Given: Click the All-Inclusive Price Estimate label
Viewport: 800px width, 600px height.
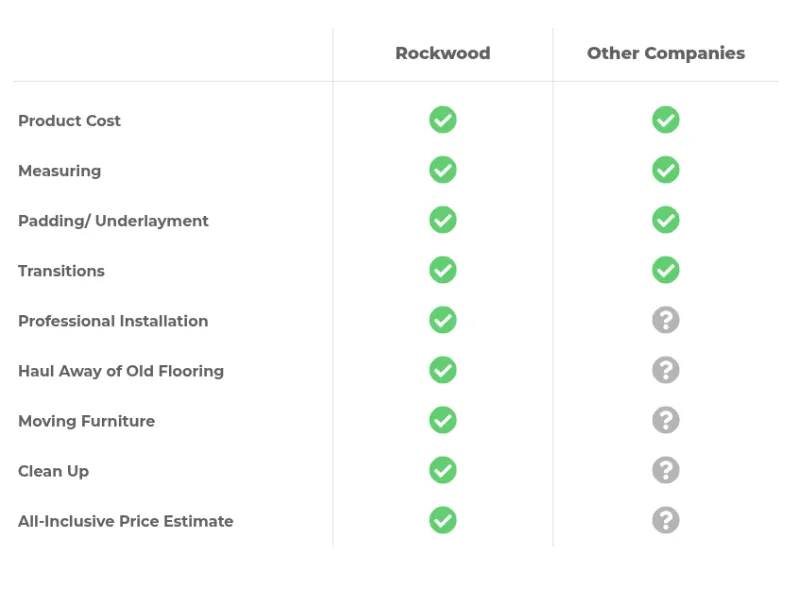Looking at the screenshot, I should [125, 521].
